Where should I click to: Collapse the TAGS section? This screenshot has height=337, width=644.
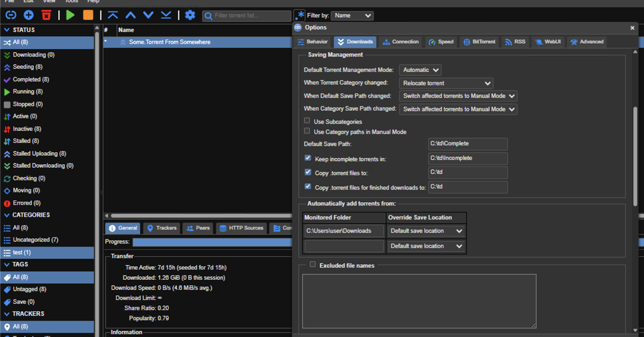coord(7,264)
